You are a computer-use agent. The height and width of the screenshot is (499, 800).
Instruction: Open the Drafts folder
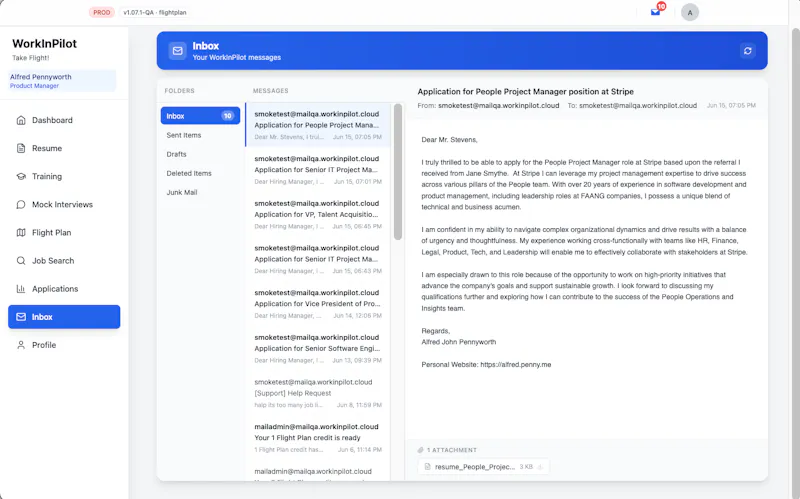point(200,154)
